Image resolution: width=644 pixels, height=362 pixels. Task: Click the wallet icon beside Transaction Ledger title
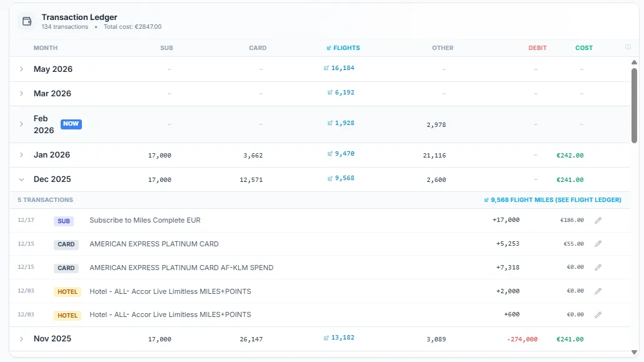[26, 21]
